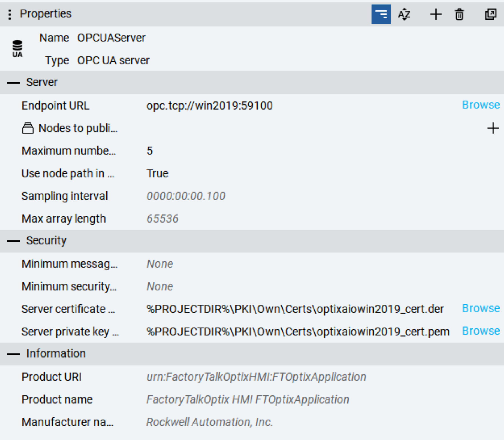Select the Product name label
The width and height of the screenshot is (504, 440).
coord(57,399)
